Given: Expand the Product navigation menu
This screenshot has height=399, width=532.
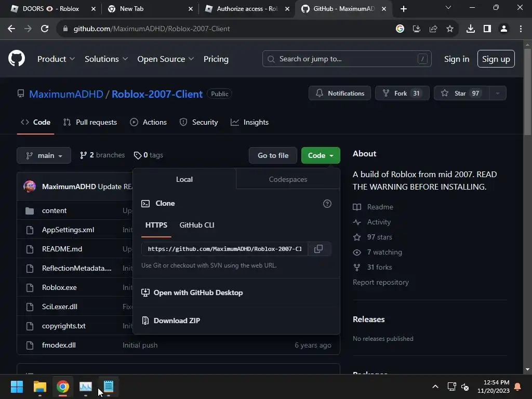Looking at the screenshot, I should (x=56, y=59).
